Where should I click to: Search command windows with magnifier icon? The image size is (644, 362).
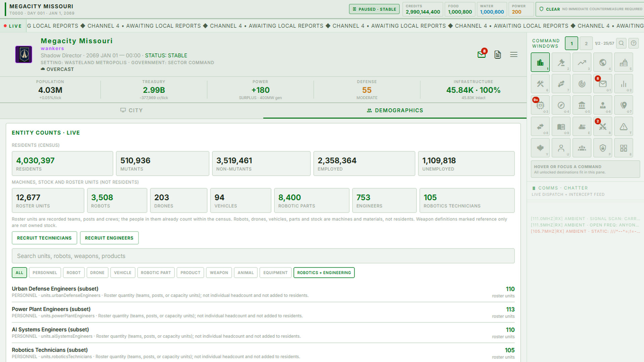[x=621, y=43]
